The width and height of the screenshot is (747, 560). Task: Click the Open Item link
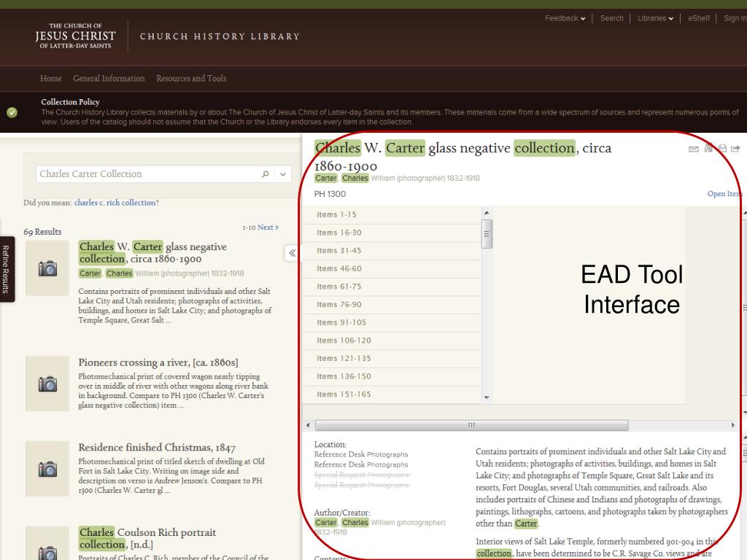point(724,194)
